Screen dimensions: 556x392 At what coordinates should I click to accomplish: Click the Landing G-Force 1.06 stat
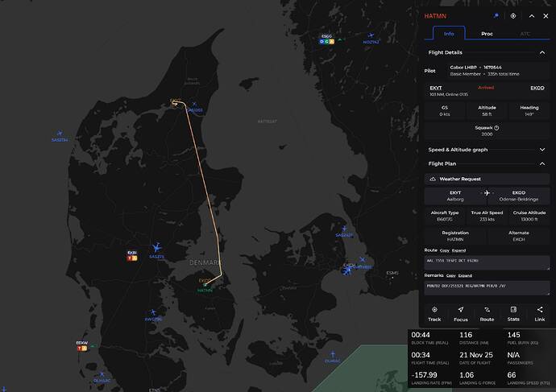tap(477, 378)
